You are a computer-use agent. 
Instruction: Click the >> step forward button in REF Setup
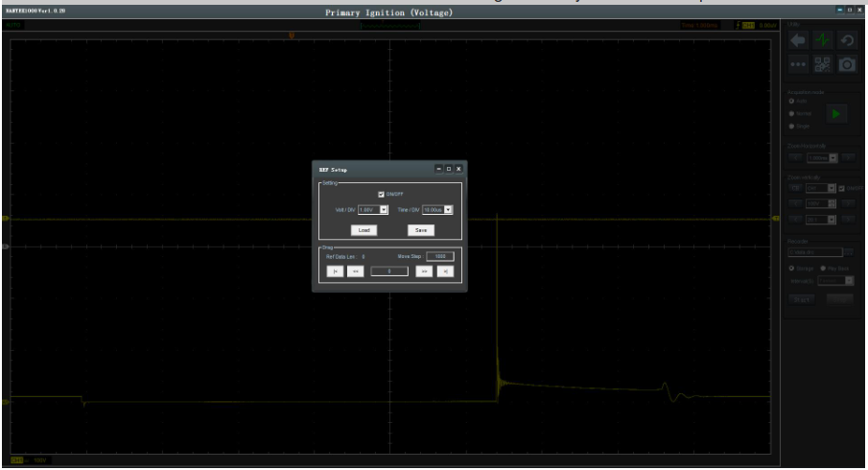[x=424, y=271]
